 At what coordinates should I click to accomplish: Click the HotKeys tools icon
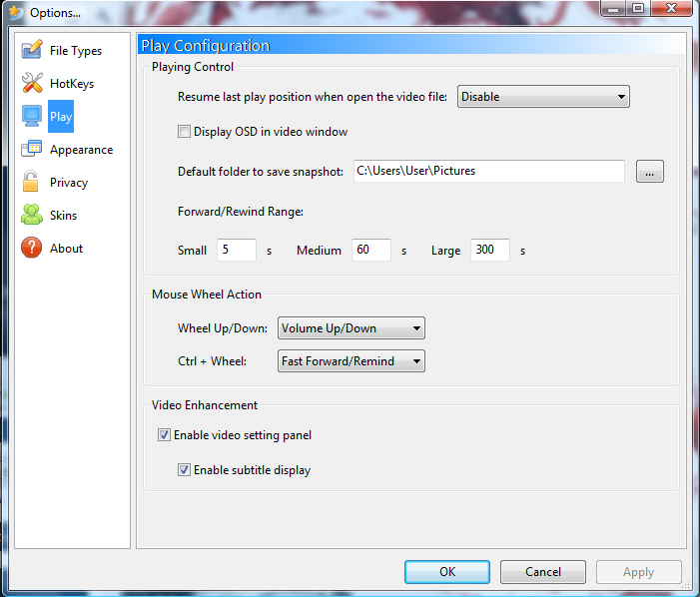32,83
